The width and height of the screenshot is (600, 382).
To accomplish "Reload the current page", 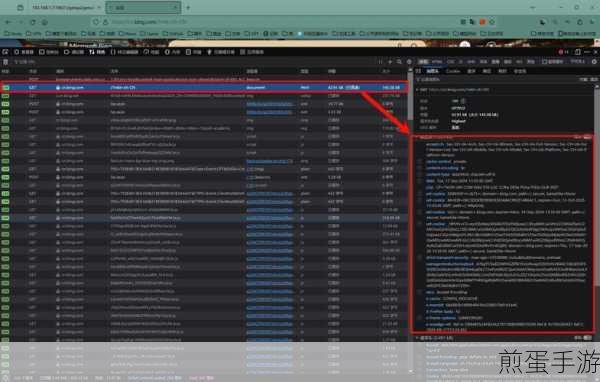I will tap(33, 22).
